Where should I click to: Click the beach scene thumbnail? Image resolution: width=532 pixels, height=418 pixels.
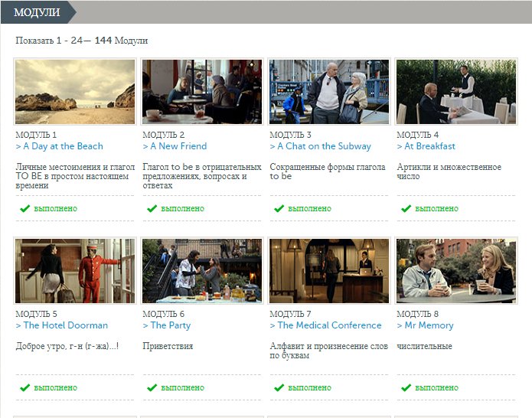75,92
